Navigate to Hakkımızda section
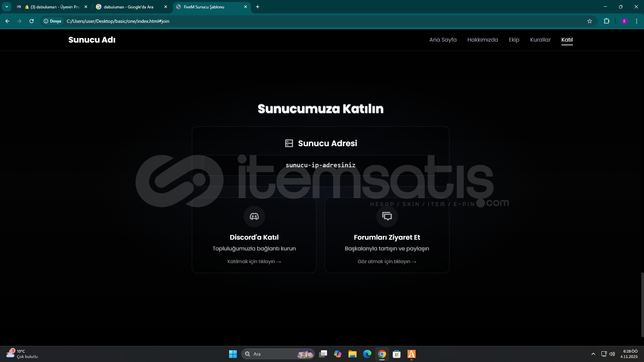Screen dimensions: 644x362 click(482, 40)
